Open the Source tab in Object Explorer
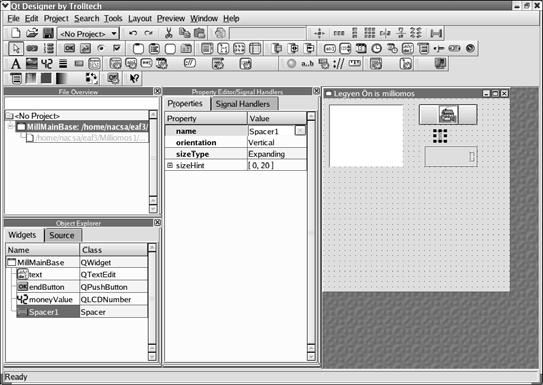This screenshot has width=543, height=385. coord(62,235)
